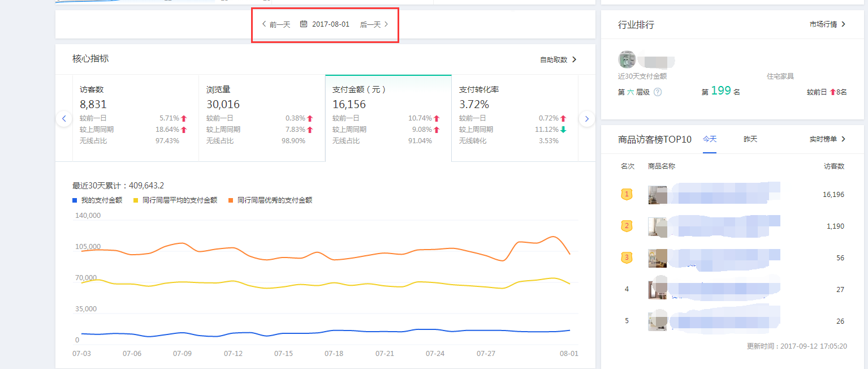
Task: Open thumbnail of the rank 4 product
Action: click(657, 290)
